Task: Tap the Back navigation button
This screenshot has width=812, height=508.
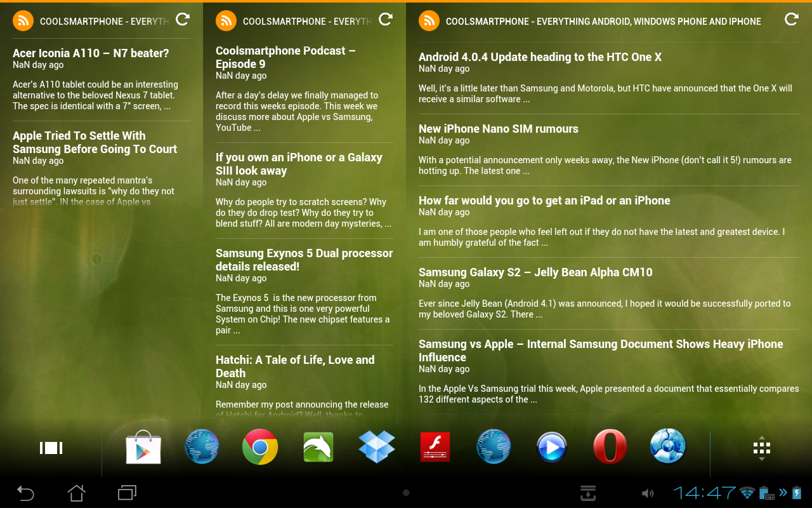Action: (25, 493)
